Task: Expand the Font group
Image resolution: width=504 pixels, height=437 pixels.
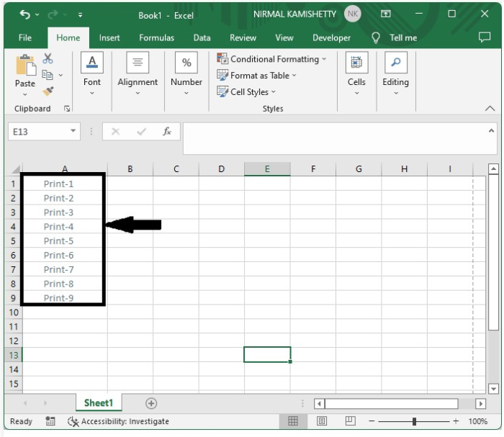Action: coord(92,74)
